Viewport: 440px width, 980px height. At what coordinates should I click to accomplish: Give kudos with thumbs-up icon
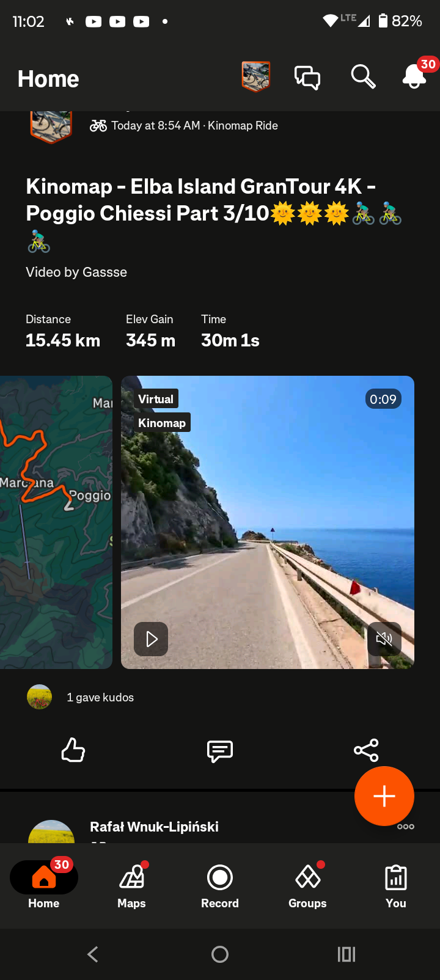tap(73, 750)
